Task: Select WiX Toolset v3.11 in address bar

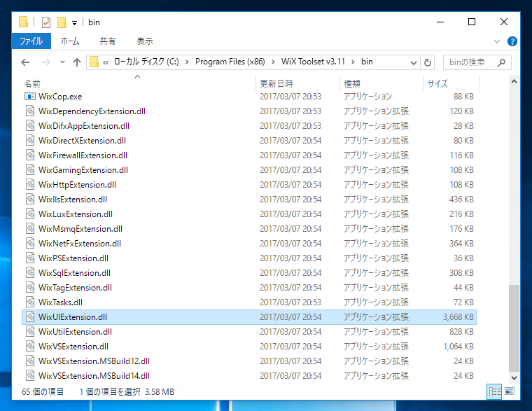Action: (313, 62)
